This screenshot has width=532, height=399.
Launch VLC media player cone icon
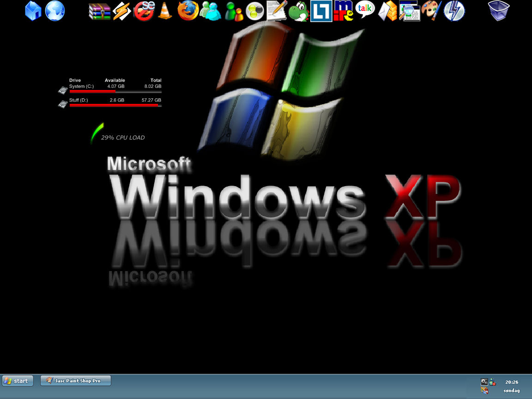[x=165, y=11]
